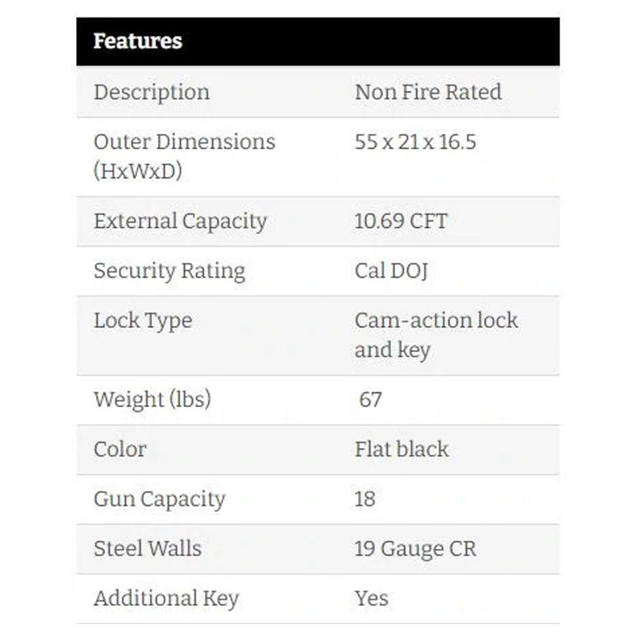Click the Flat black color value
This screenshot has width=644, height=644.
401,449
